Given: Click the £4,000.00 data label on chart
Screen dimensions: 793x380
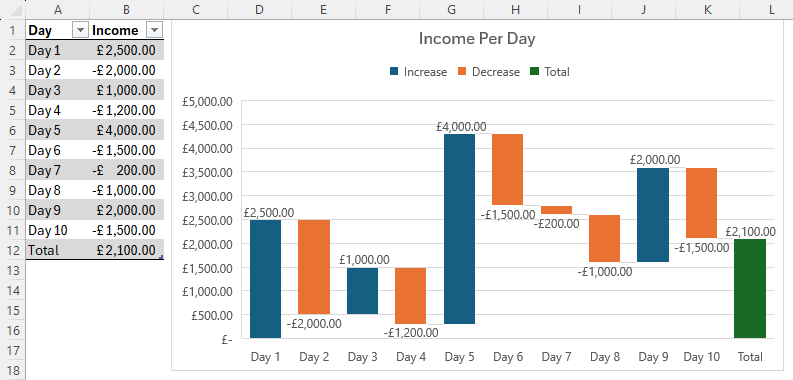Looking at the screenshot, I should click(461, 126).
